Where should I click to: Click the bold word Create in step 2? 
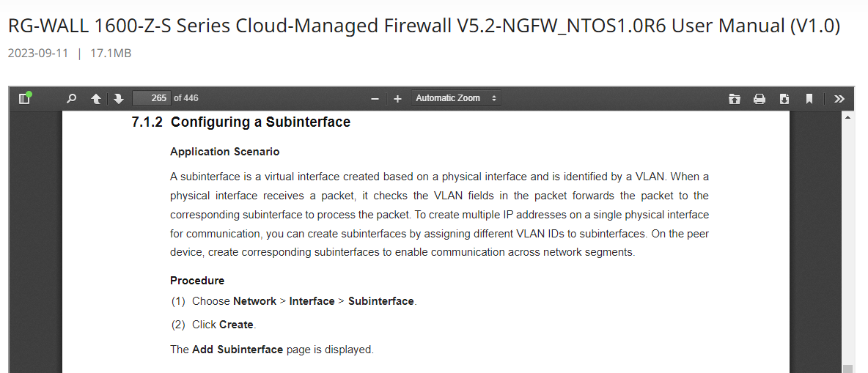pos(236,325)
